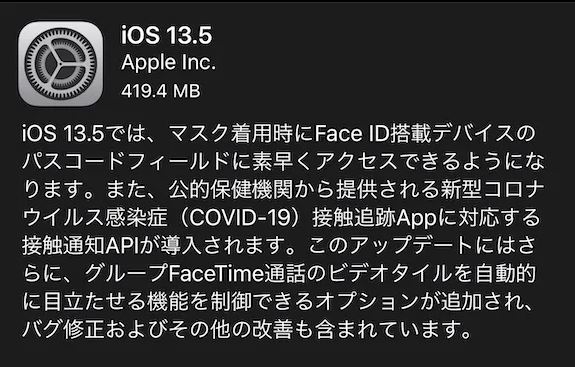
Task: Click the 接触通知API phrase
Action: 81,246
